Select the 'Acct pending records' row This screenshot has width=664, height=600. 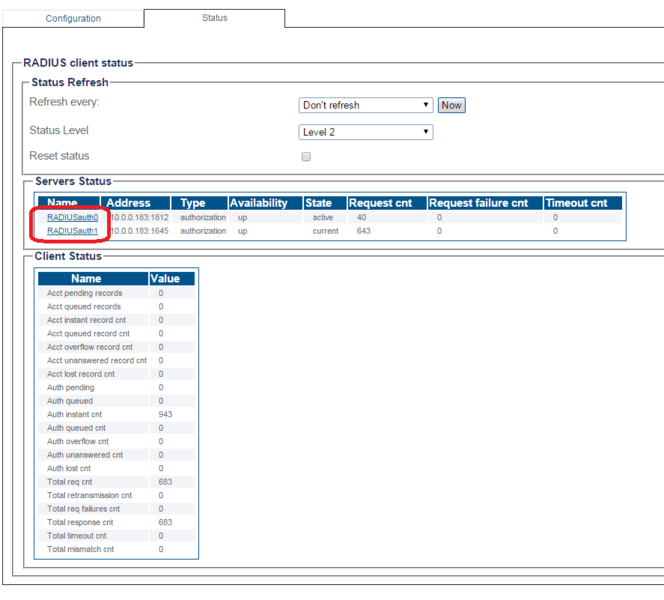[x=116, y=293]
